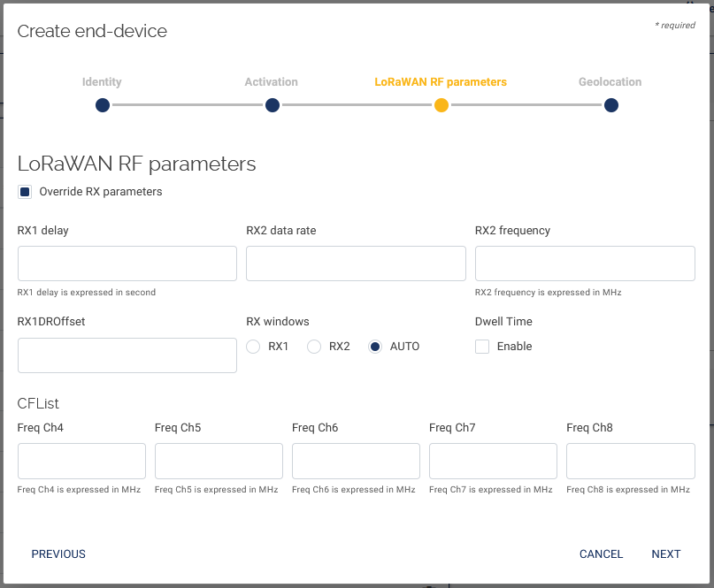Click the Identity step circle

tap(103, 105)
